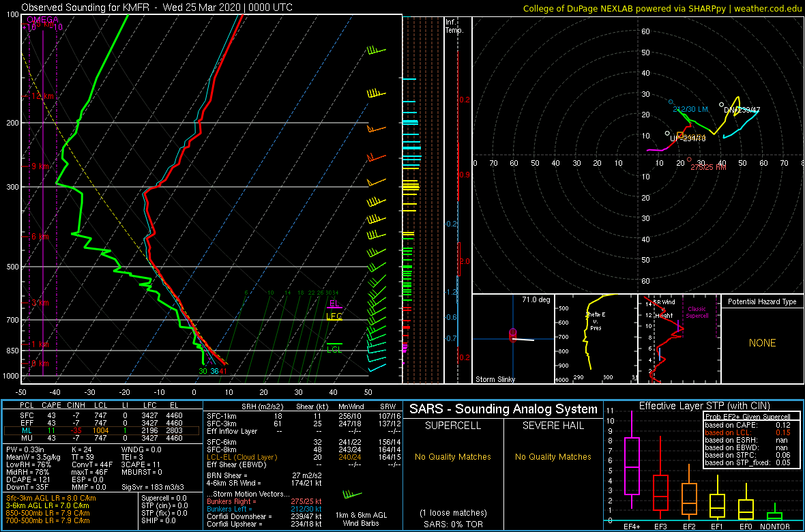Click the 6 km height label

tap(39, 237)
